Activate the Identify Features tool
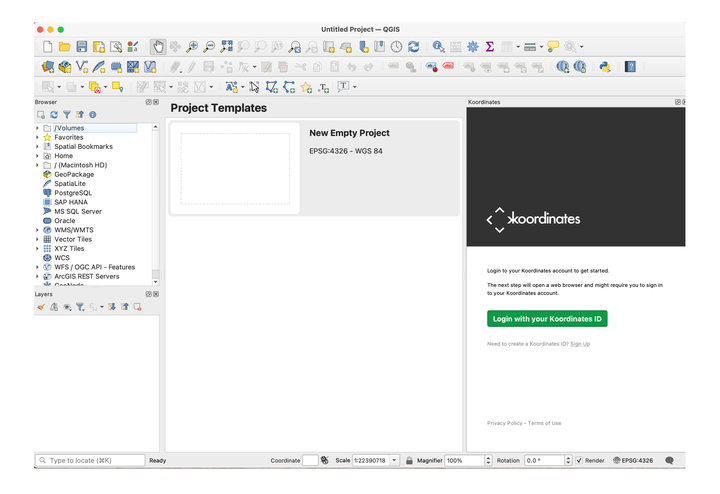The image size is (720, 494). point(439,46)
